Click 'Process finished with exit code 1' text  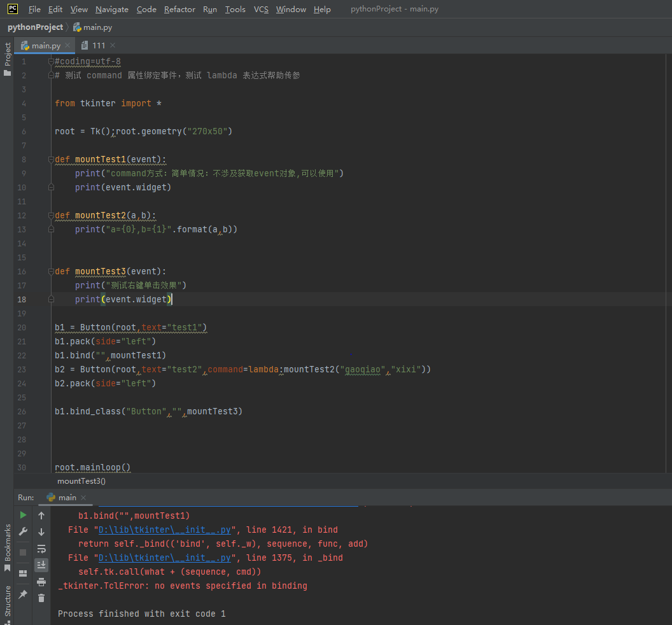[x=141, y=614]
